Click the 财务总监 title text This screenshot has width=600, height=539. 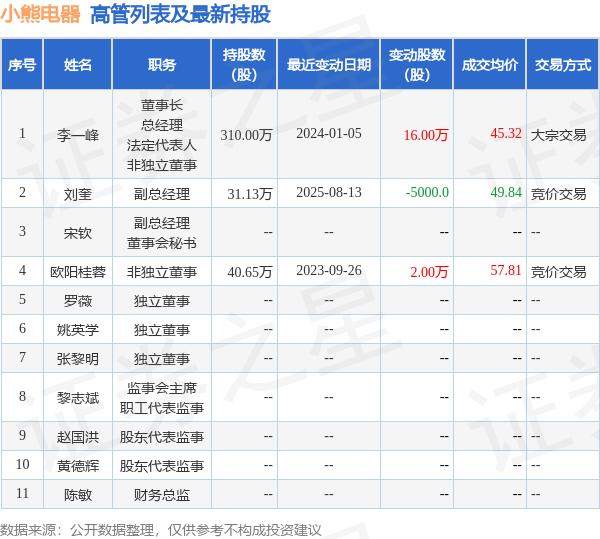point(161,495)
